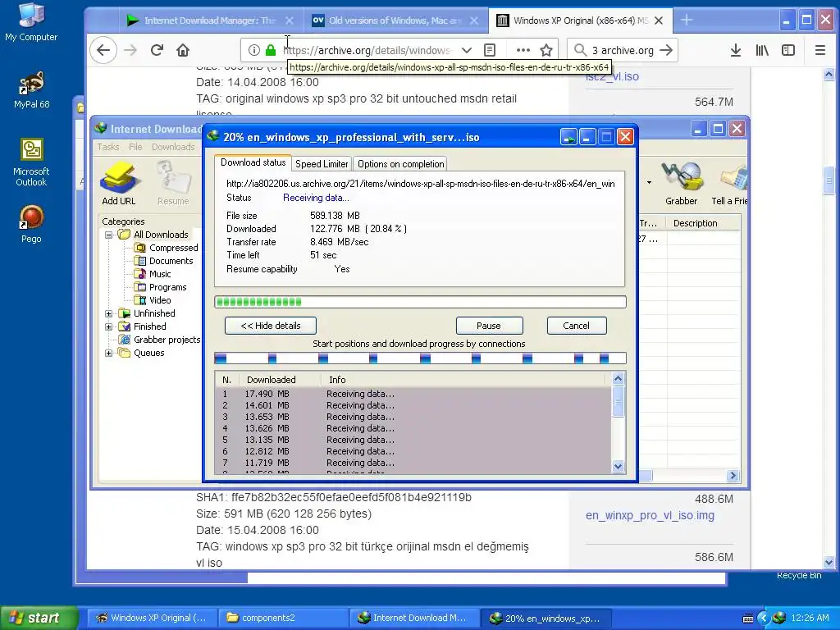Open en_winxp_pro_vl_iso.img link
Image resolution: width=840 pixels, height=630 pixels.
coord(650,515)
